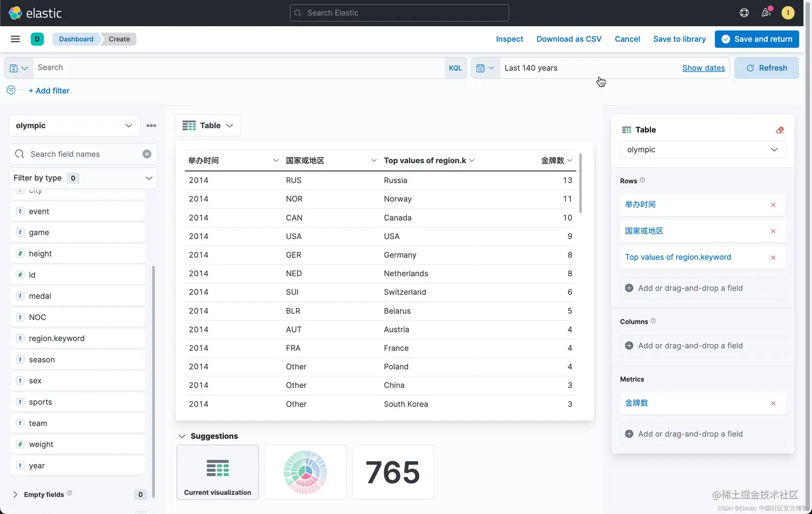Select the season field
The height and width of the screenshot is (514, 812).
click(78, 359)
